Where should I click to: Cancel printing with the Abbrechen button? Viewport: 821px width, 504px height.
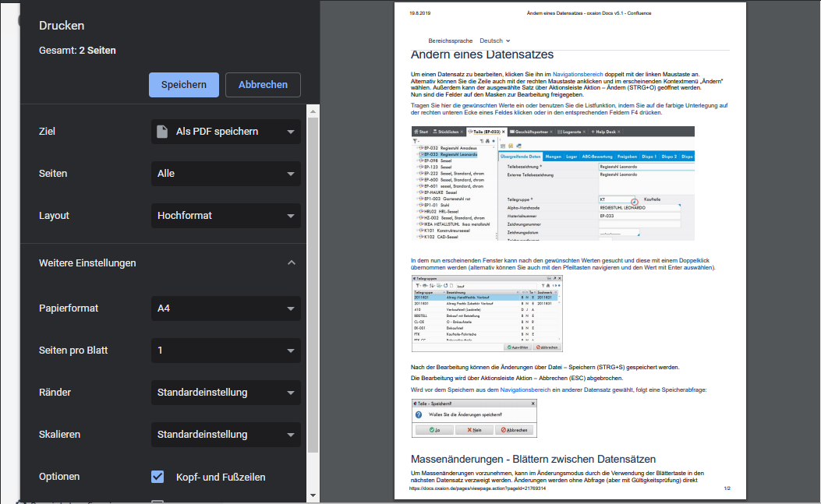click(263, 85)
